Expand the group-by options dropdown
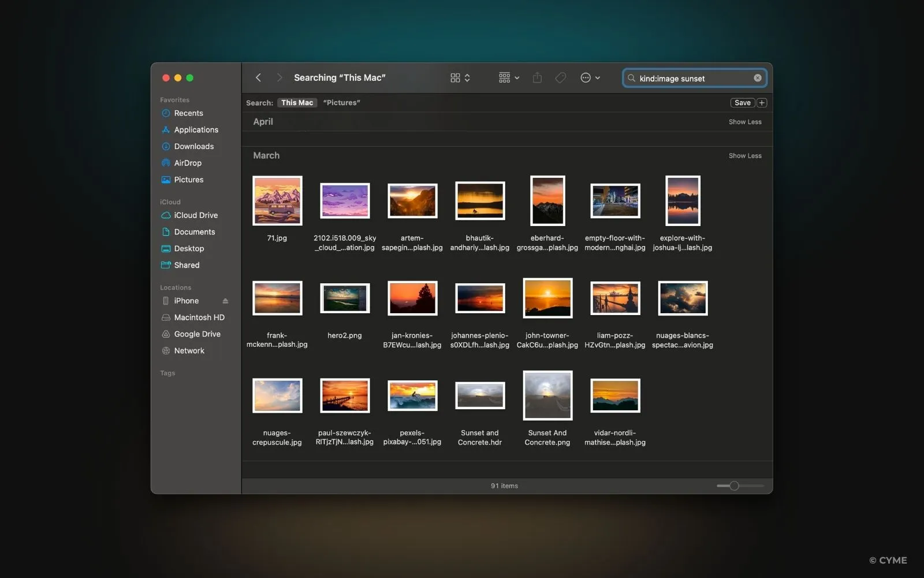This screenshot has width=924, height=578. click(509, 78)
